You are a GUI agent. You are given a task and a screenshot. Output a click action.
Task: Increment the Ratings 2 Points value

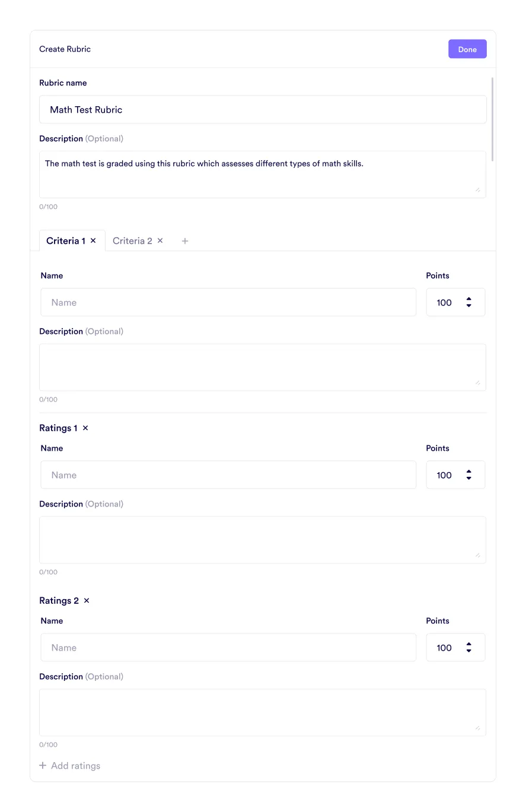coord(469,644)
